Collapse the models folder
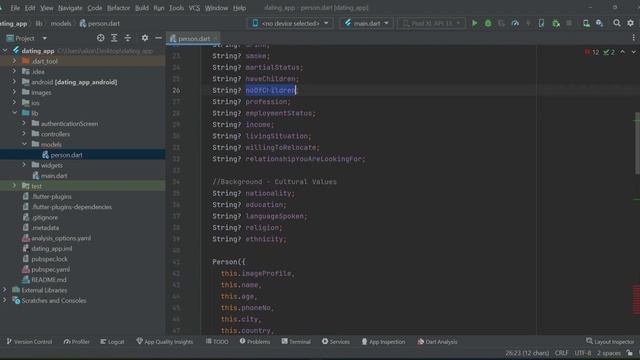The width and height of the screenshot is (640, 360). (24, 144)
